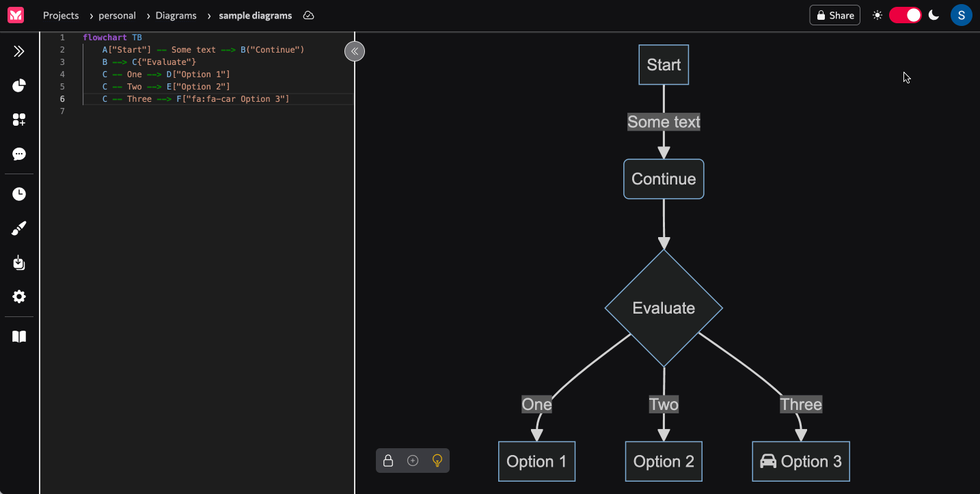Viewport: 980px width, 494px height.
Task: Toggle the pan lock on the diagram
Action: 387,461
